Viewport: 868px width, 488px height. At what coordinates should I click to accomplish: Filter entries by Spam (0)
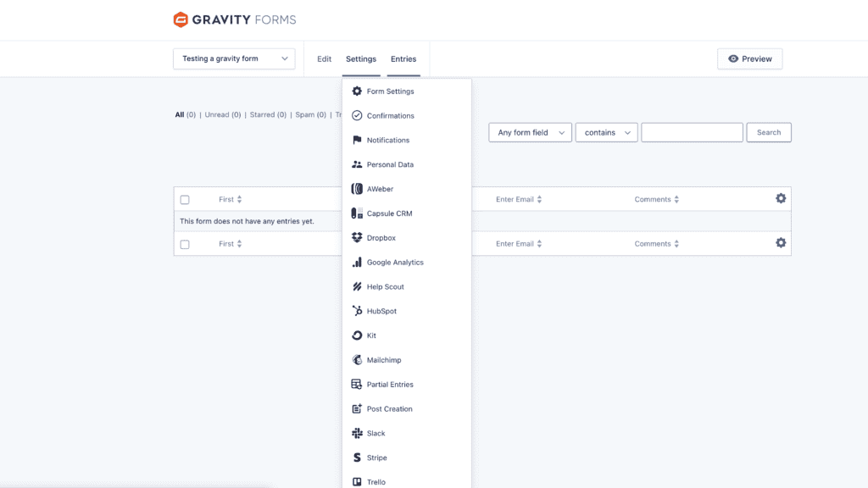coord(310,114)
